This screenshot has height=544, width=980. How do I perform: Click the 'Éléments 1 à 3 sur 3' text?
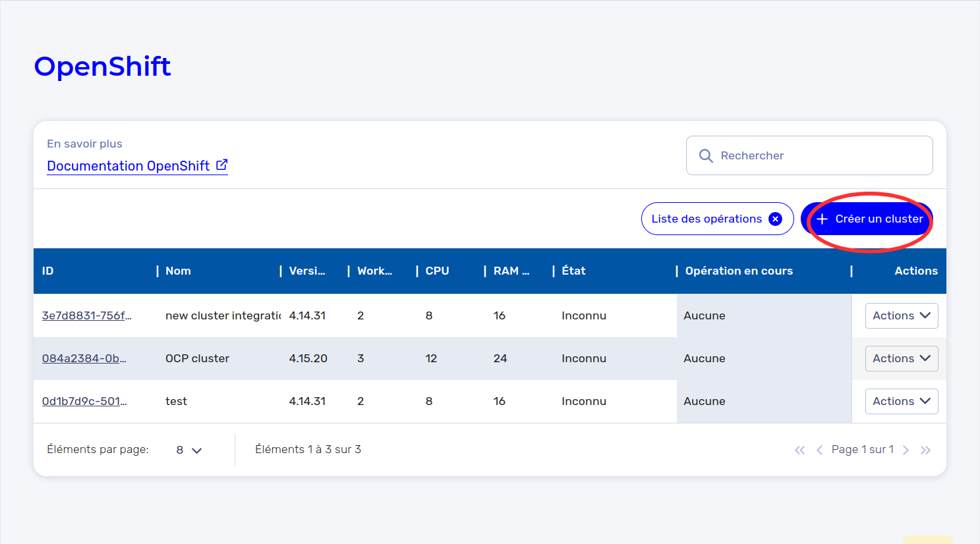click(x=308, y=449)
